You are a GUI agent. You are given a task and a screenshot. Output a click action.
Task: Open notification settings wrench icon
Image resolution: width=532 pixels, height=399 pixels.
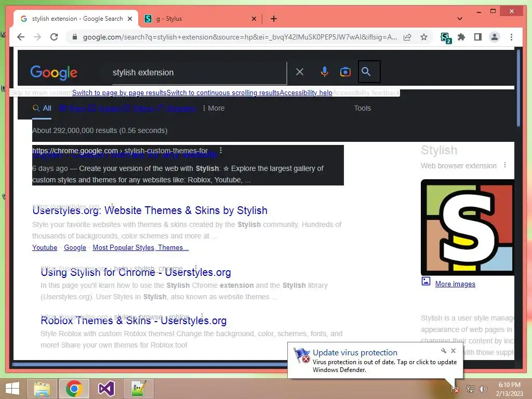pos(443,351)
